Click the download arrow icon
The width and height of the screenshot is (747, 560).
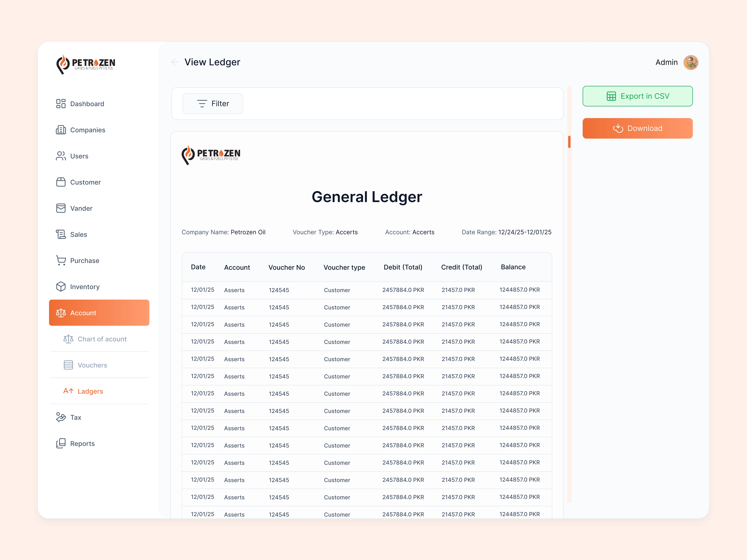coord(618,128)
